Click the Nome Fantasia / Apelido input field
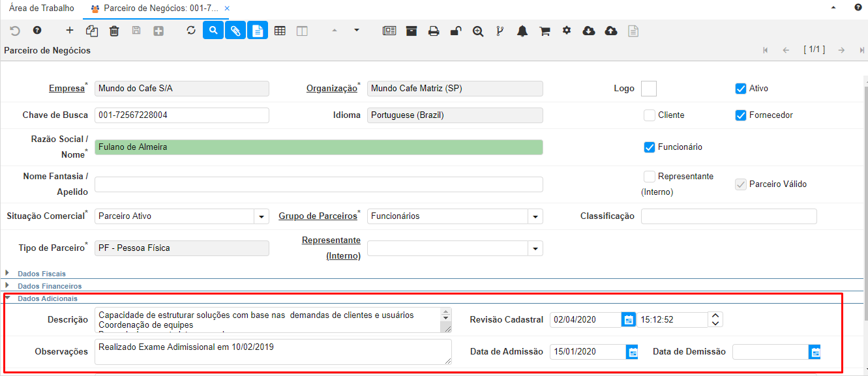 [x=318, y=184]
